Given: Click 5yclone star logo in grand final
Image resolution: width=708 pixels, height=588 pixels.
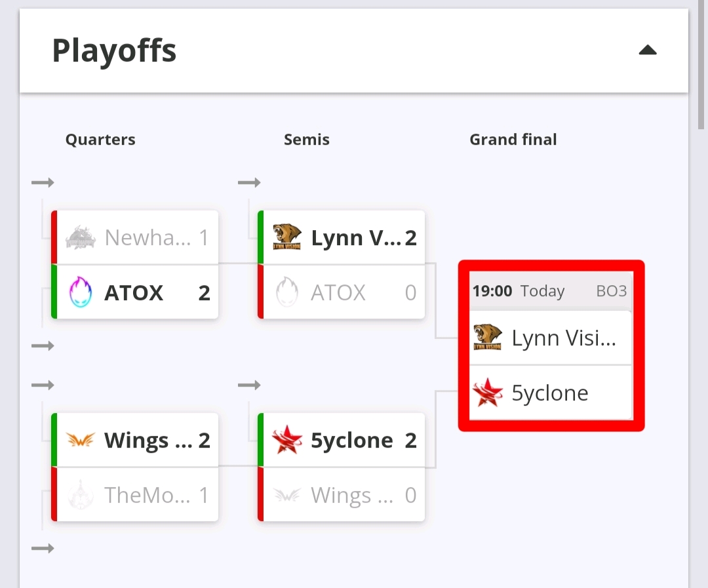Looking at the screenshot, I should (x=488, y=393).
